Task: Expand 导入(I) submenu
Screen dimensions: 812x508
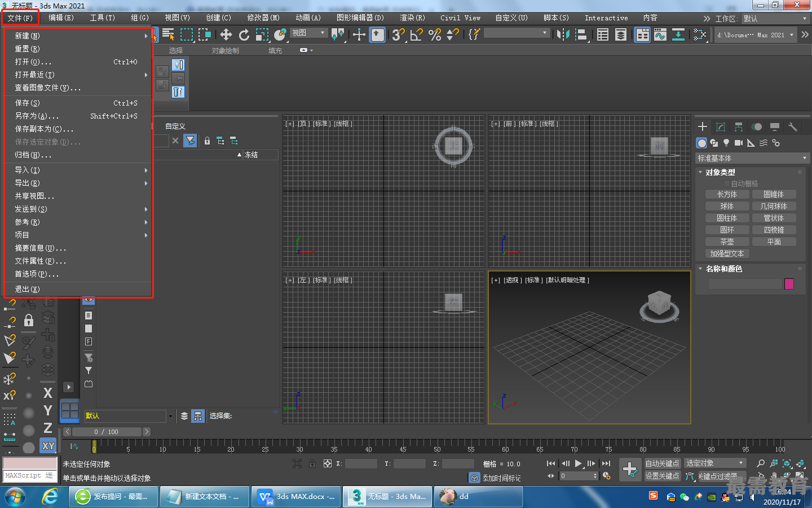Action: [x=78, y=170]
